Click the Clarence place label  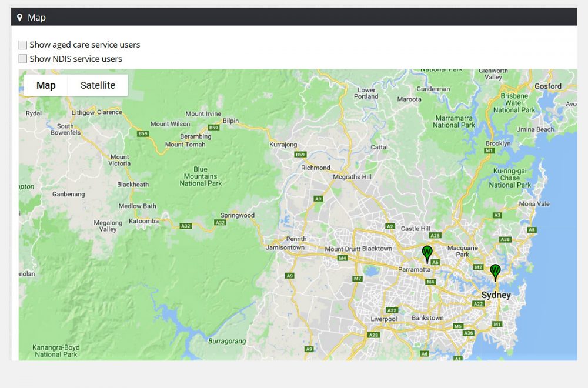109,112
